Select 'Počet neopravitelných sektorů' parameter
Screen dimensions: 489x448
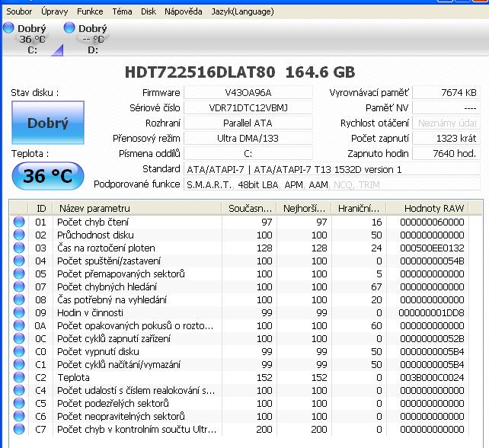121,416
